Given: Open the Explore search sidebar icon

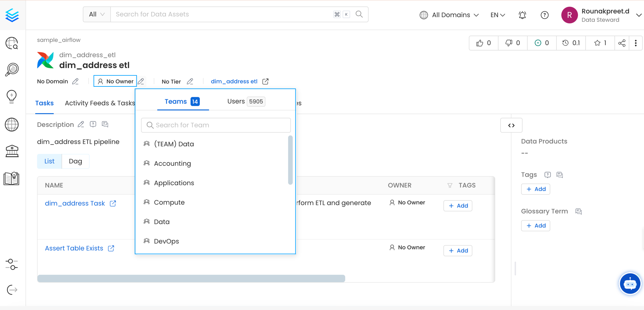Looking at the screenshot, I should point(11,43).
